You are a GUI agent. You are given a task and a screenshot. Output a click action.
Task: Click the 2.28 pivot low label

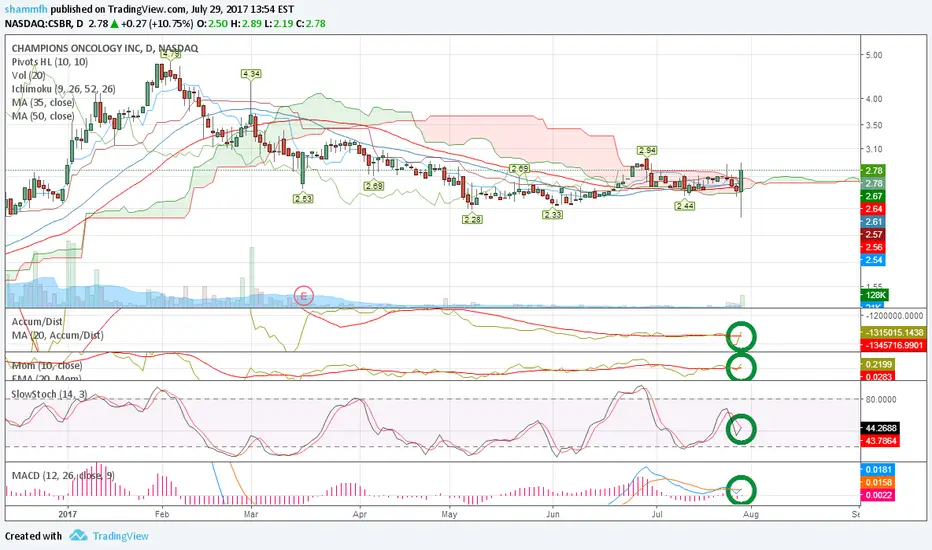point(473,219)
